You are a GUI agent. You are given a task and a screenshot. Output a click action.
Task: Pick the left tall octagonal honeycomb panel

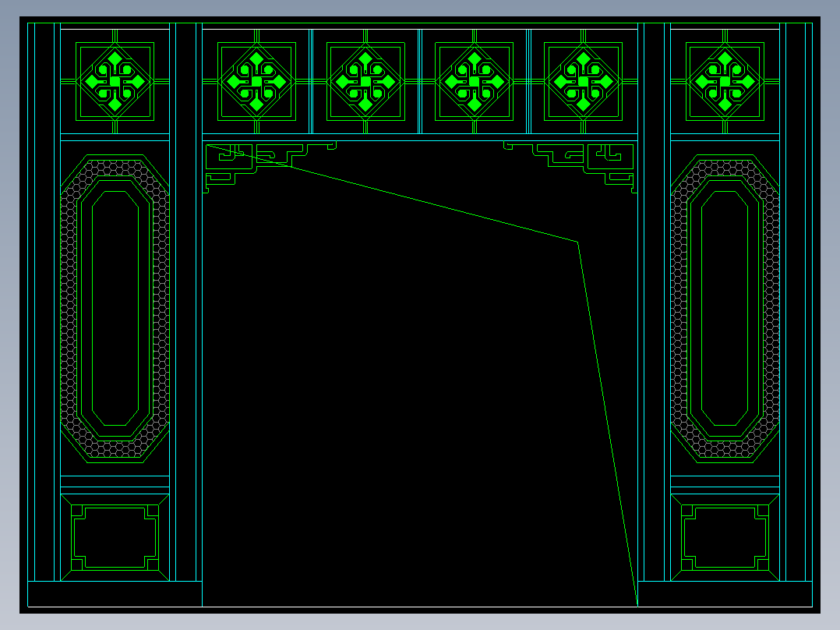[115, 308]
